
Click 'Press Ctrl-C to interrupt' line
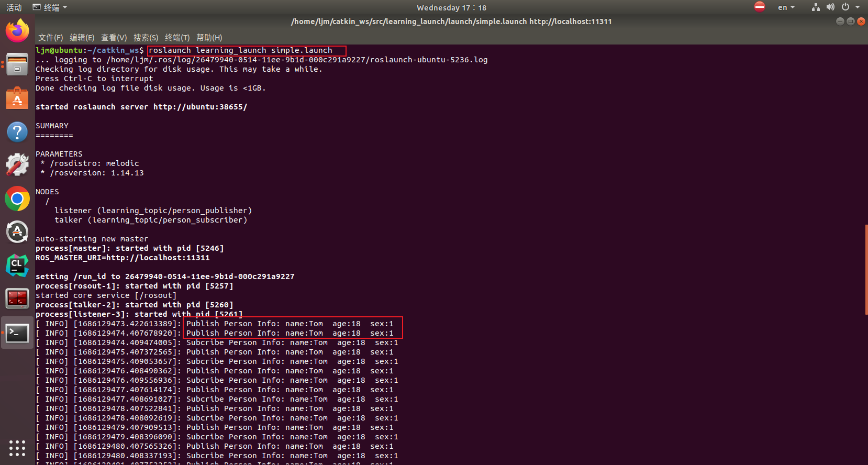point(94,79)
